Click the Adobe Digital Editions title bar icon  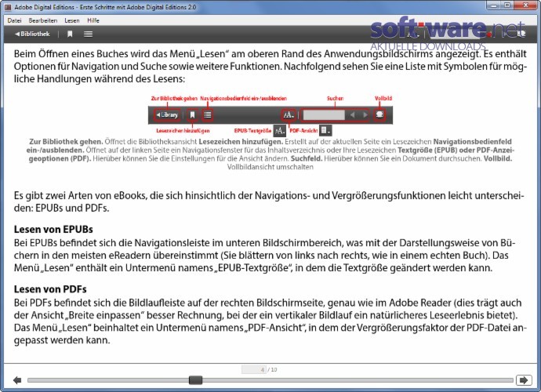click(x=8, y=7)
